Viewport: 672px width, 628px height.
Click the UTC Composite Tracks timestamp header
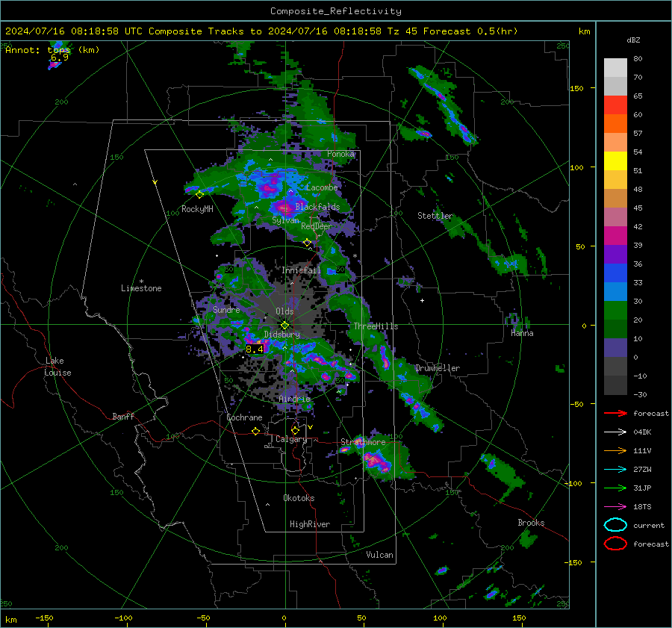click(x=261, y=31)
